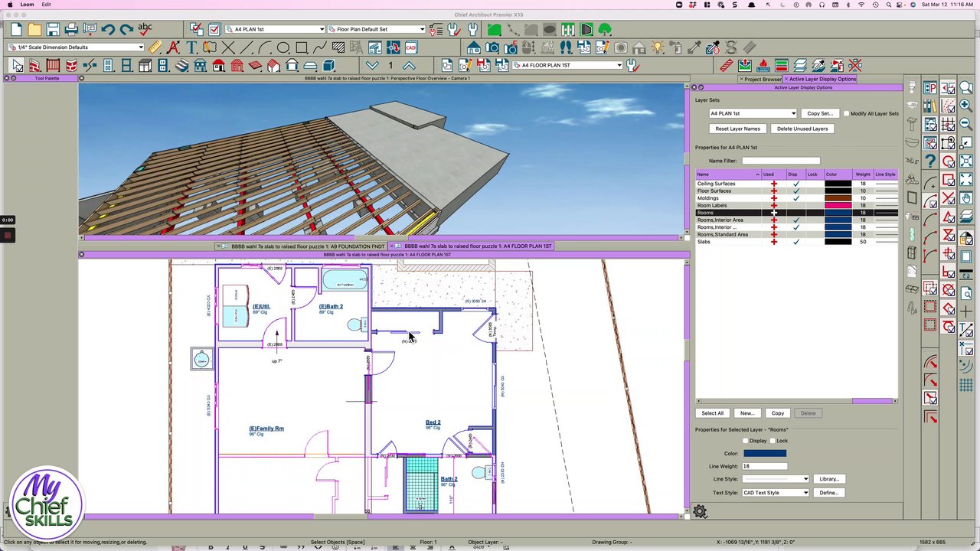Click the Library... button for line style
Viewport: 980px width, 551px height.
(x=829, y=479)
